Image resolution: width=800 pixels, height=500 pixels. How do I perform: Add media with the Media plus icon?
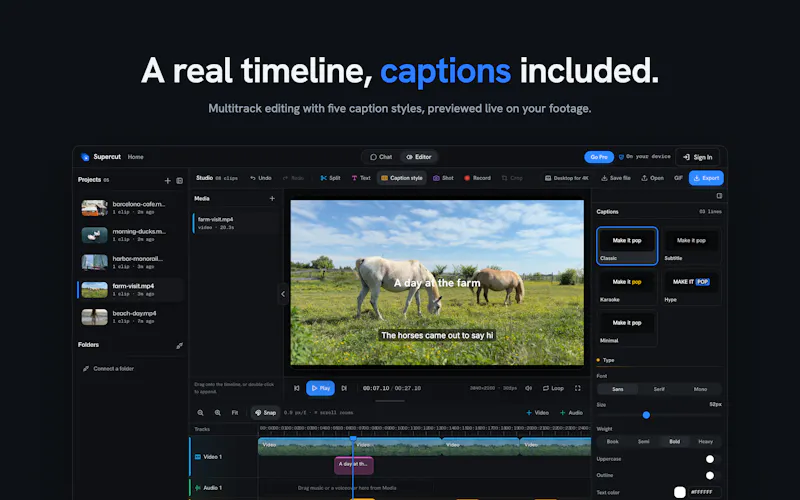click(272, 198)
